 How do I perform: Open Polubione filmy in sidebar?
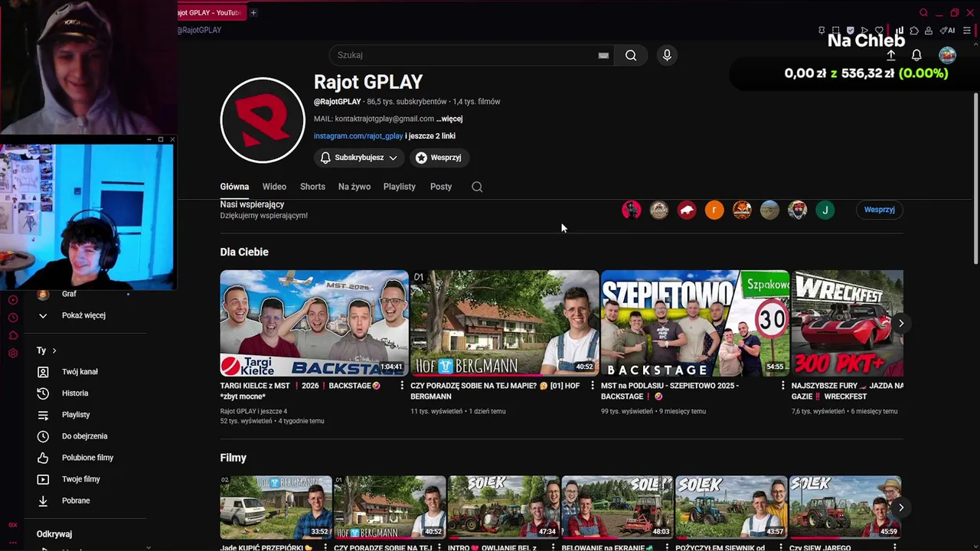pyautogui.click(x=87, y=458)
